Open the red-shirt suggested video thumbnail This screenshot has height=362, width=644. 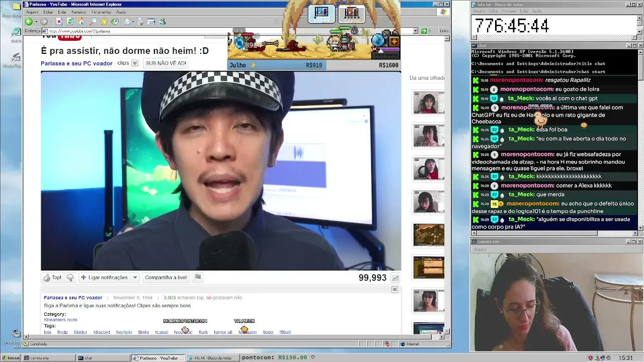[x=429, y=169]
